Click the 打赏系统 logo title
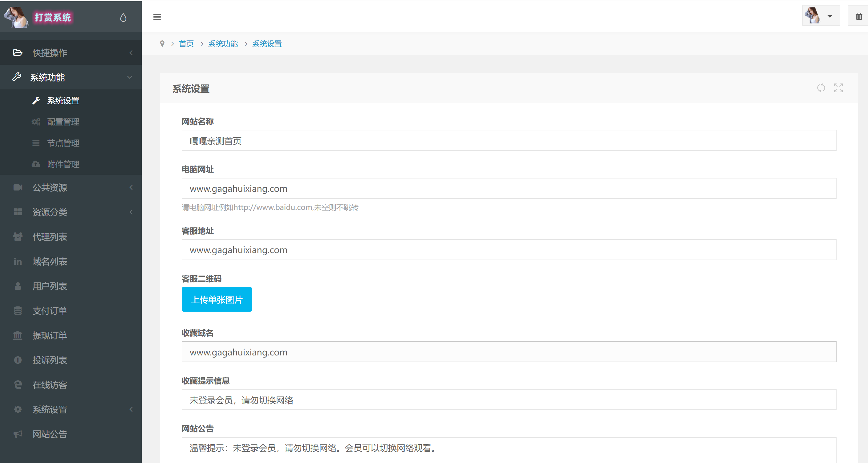This screenshot has width=868, height=463. pos(53,17)
